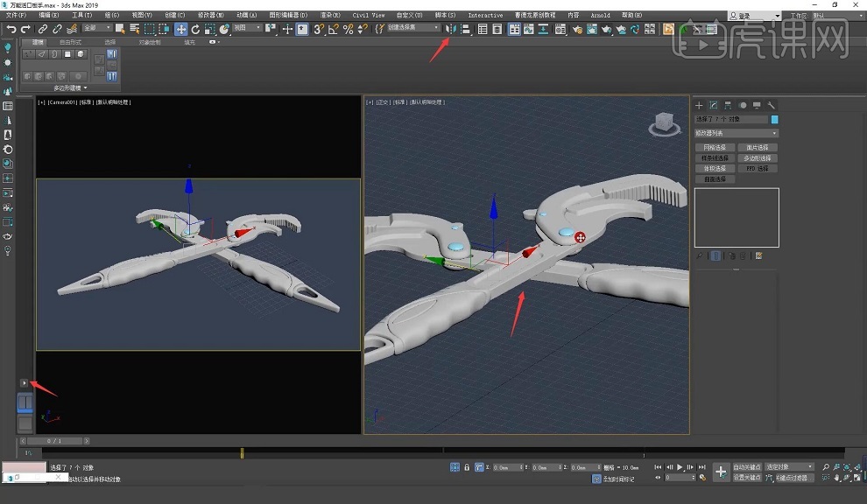Open the Civil View menu

tap(368, 15)
